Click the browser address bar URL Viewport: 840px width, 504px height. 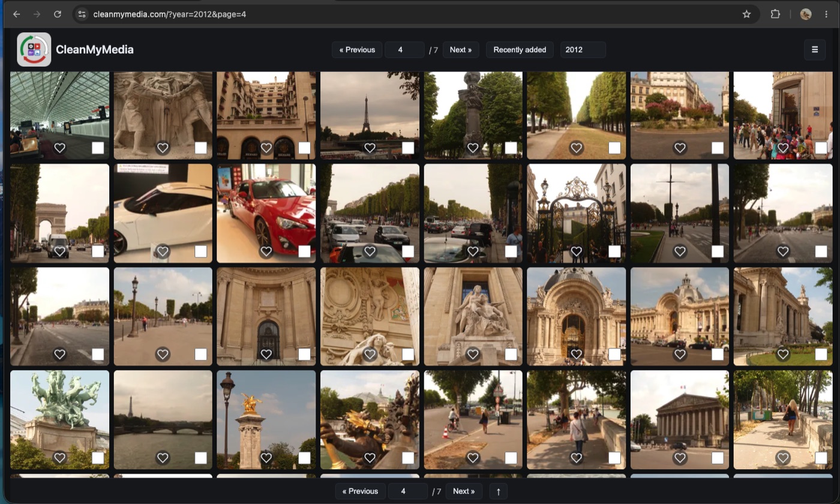[x=170, y=14]
